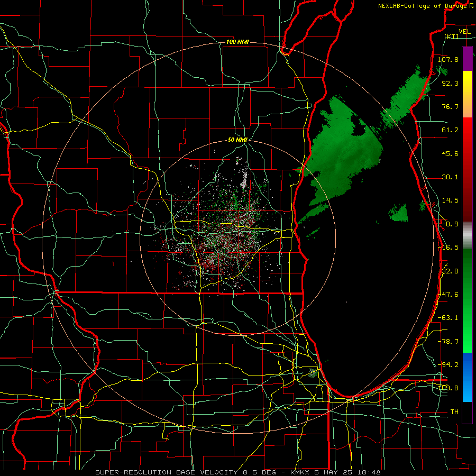
Task: Click the -94.2 velocity scale value
Action: [x=448, y=365]
